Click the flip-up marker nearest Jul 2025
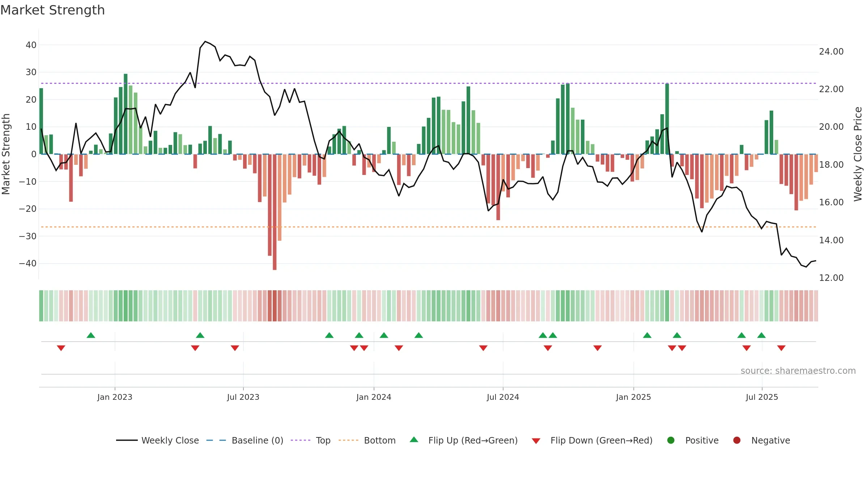Image resolution: width=868 pixels, height=488 pixels. point(761,335)
